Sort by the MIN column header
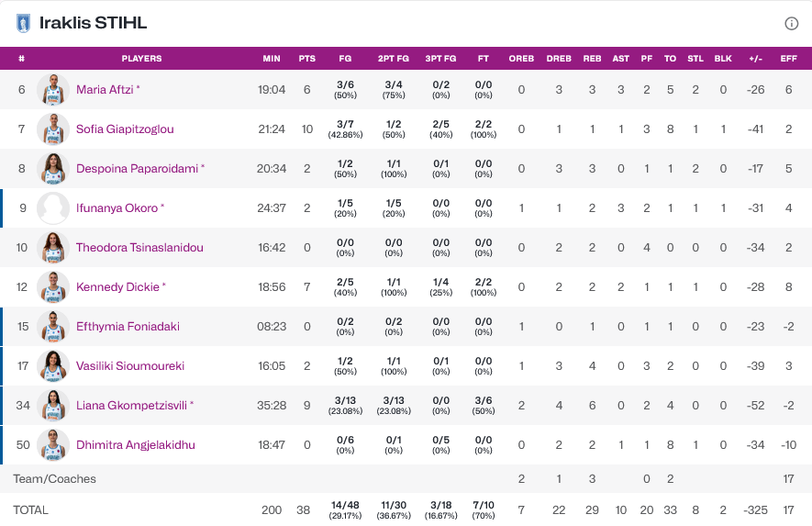Image resolution: width=812 pixels, height=526 pixels. click(x=272, y=59)
